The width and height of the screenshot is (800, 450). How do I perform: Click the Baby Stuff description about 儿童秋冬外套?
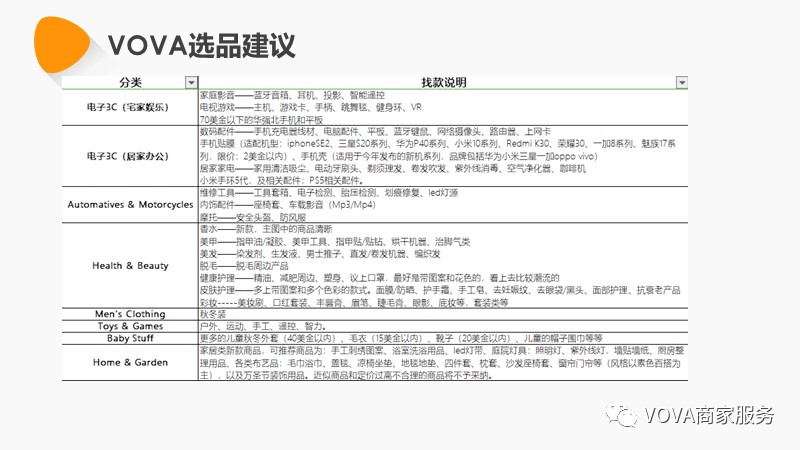[443, 338]
